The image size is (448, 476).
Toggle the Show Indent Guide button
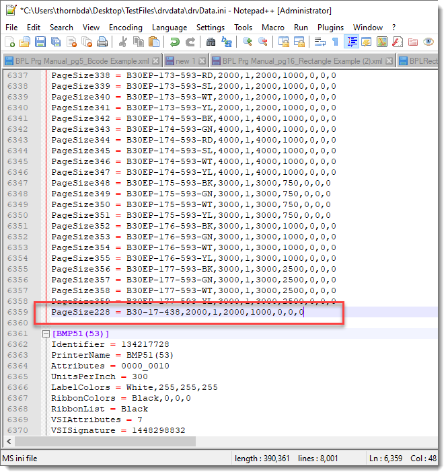point(351,42)
